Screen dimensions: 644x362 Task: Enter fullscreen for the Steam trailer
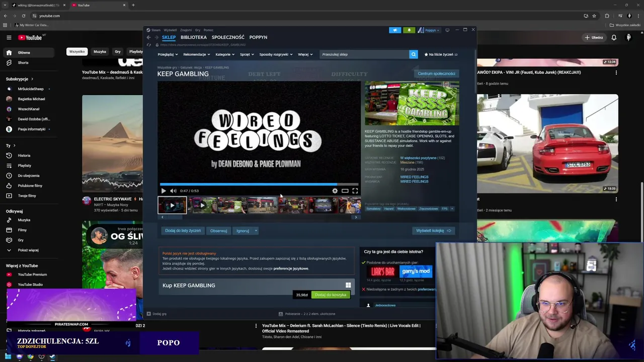(x=355, y=191)
